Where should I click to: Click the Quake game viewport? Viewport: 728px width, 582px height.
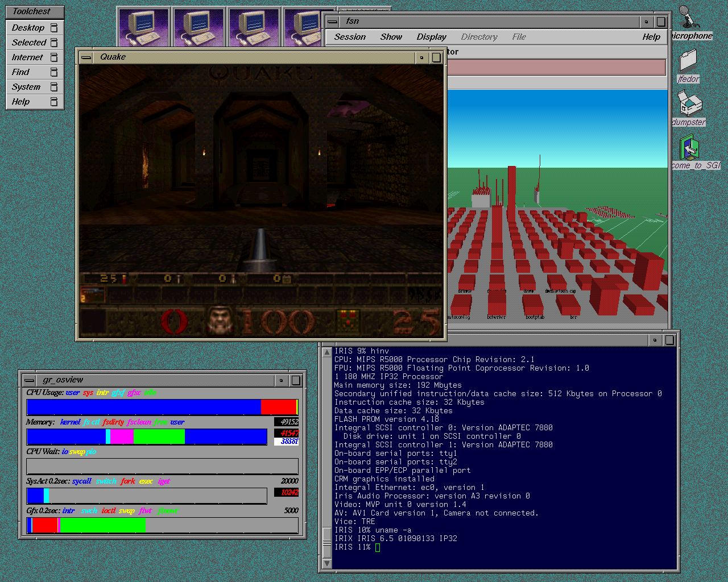[261, 201]
